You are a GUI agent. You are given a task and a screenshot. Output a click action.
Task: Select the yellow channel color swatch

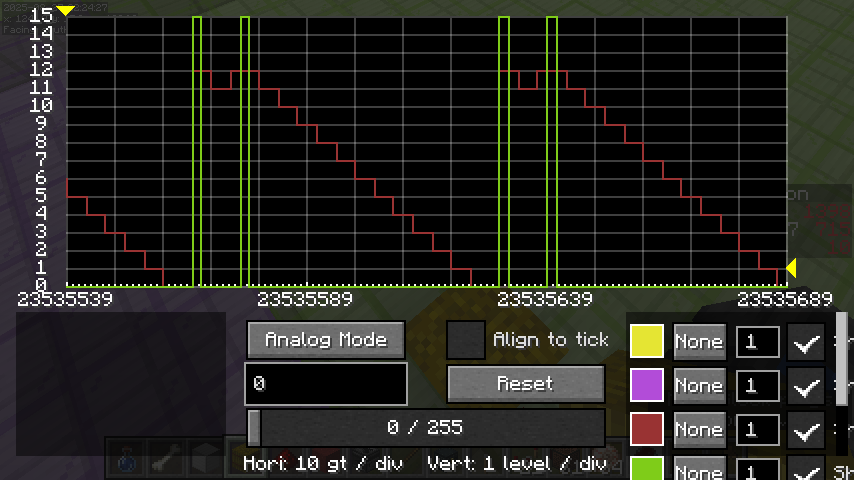coord(646,342)
